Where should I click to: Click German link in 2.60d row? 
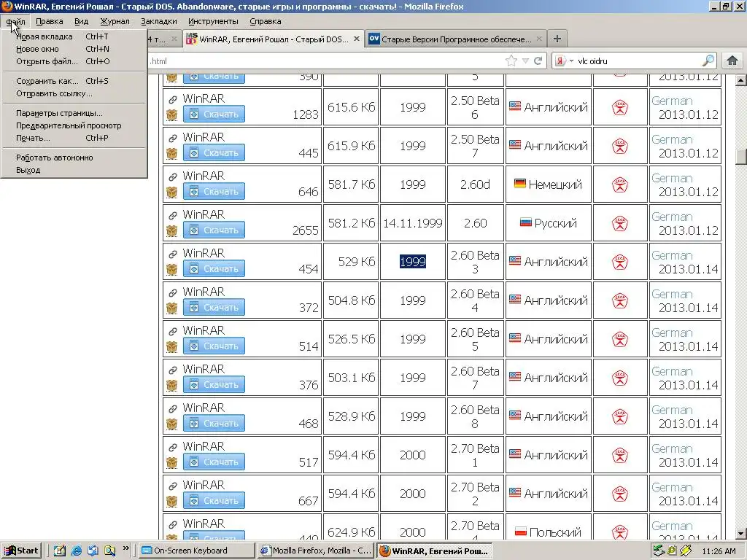tap(672, 178)
